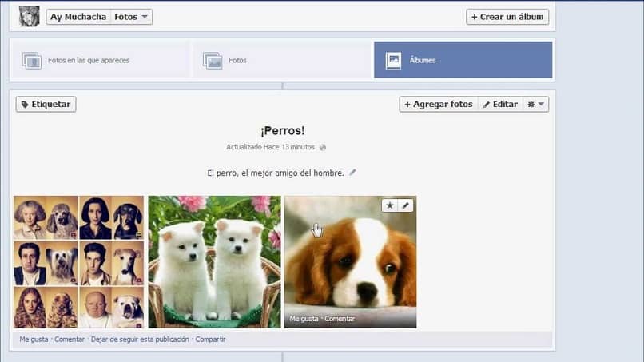
Task: Click 'Dejar de seguir esta publicación' link
Action: [x=140, y=340]
